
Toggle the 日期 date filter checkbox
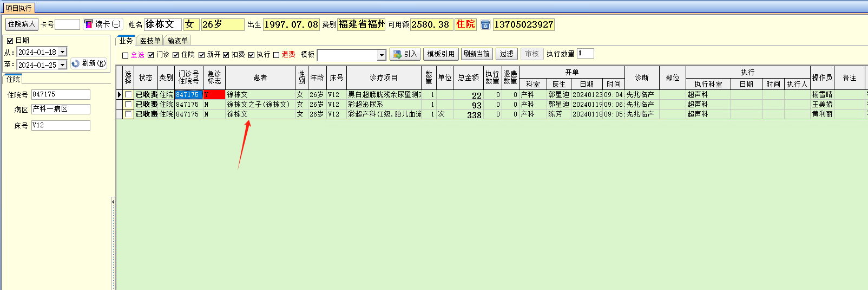tap(10, 41)
